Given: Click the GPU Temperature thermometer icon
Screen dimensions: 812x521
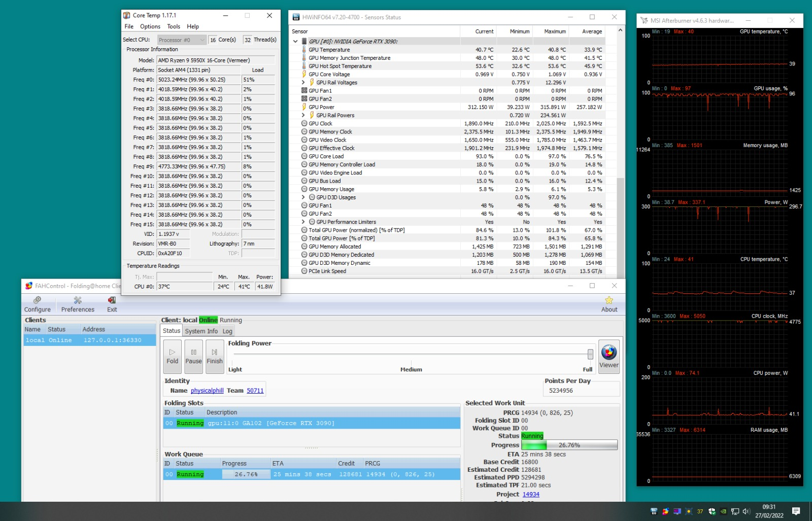Looking at the screenshot, I should click(304, 50).
